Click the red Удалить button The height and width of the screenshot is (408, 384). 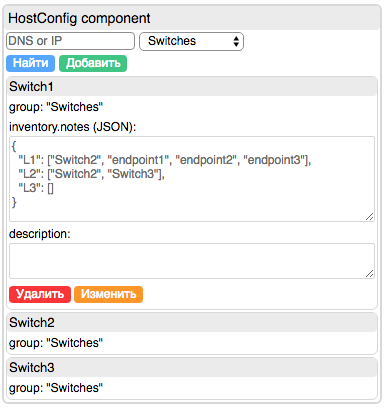click(40, 294)
